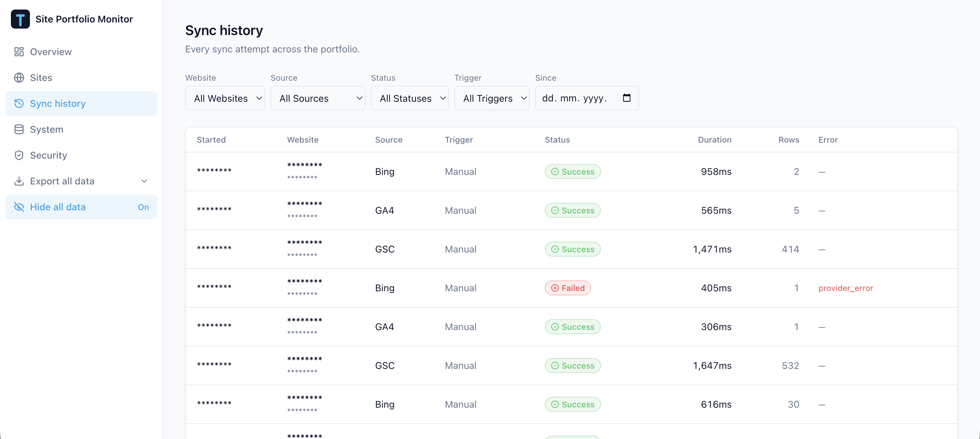
Task: Click the crossed-eye Hide all data icon
Action: tap(19, 207)
